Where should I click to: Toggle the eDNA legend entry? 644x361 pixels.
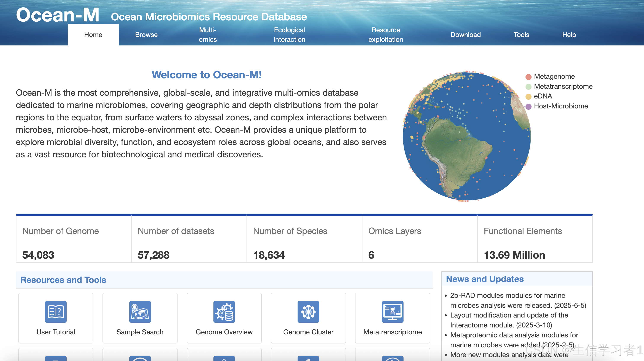pyautogui.click(x=528, y=96)
